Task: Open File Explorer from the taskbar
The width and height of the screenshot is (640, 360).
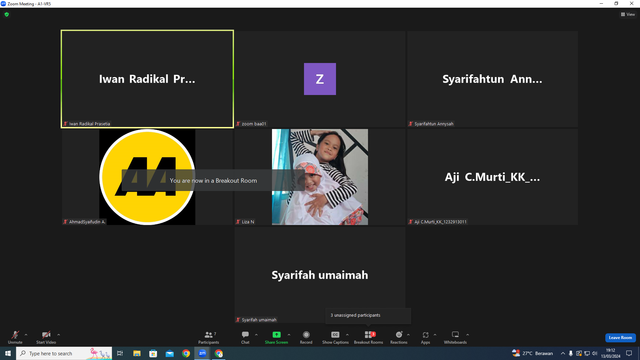Action: pos(137,353)
